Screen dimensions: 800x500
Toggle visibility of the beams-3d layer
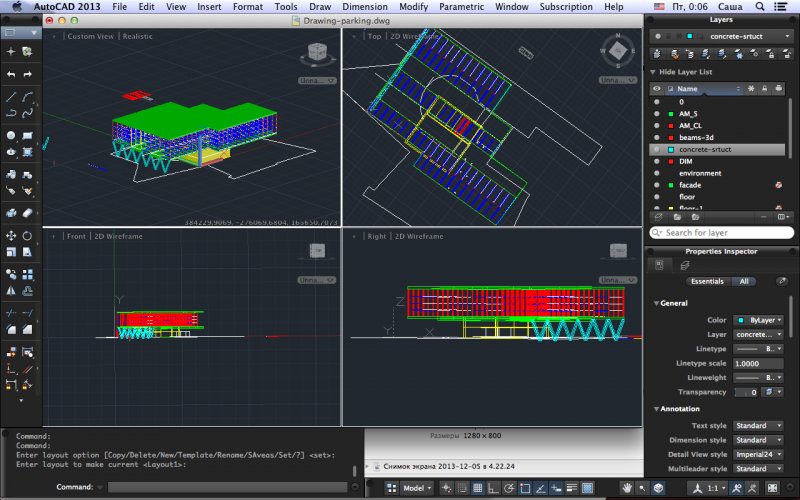(x=657, y=137)
